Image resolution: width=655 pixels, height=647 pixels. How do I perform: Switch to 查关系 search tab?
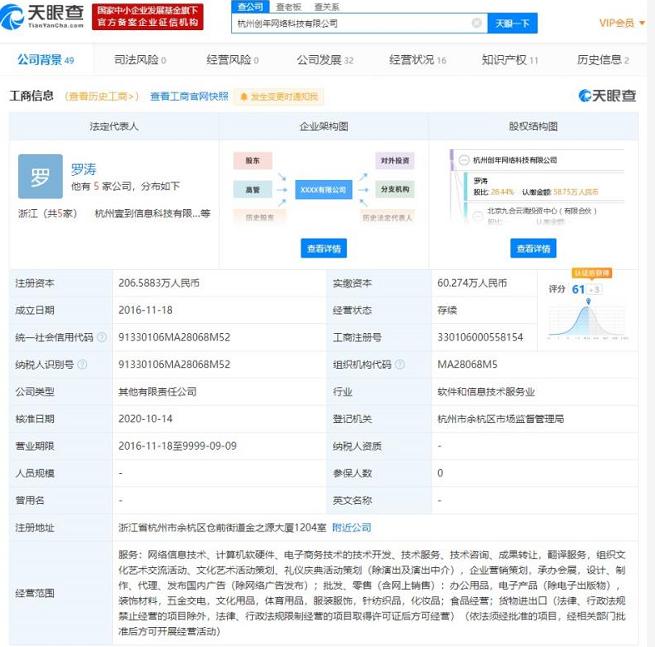click(327, 7)
